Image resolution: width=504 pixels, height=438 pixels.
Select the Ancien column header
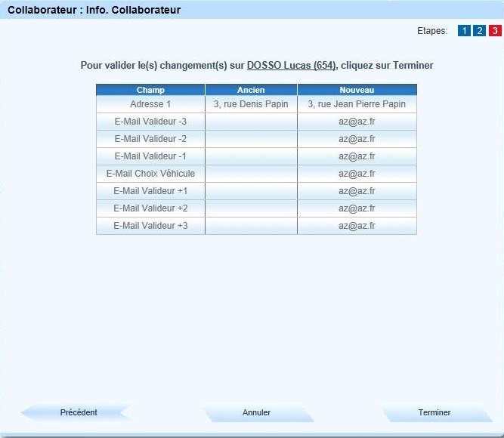(x=251, y=90)
